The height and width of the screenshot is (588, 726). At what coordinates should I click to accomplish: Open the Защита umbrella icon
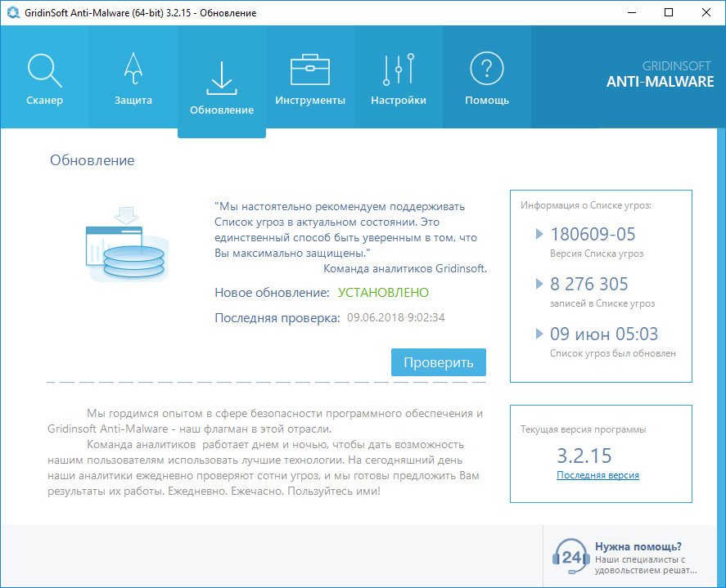[x=133, y=69]
